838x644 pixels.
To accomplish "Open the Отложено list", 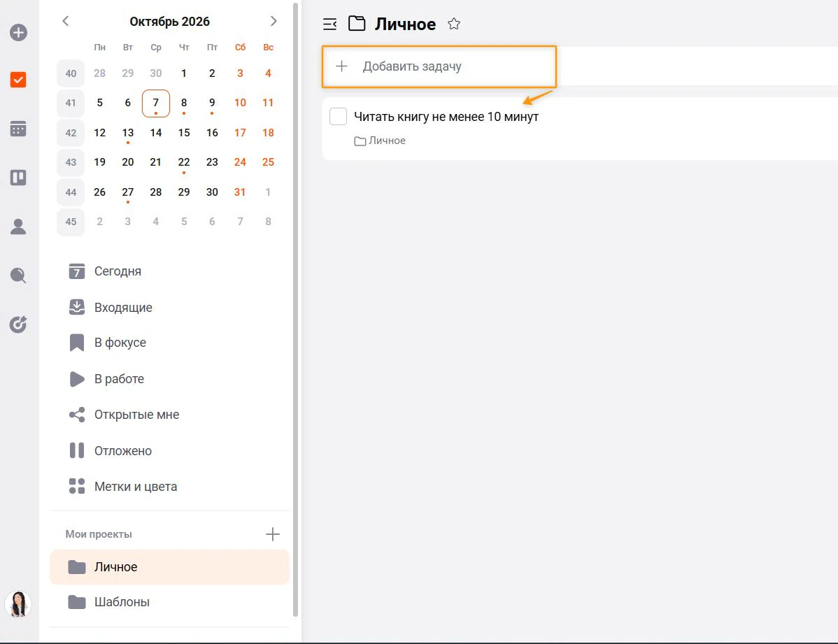I will pos(169,451).
